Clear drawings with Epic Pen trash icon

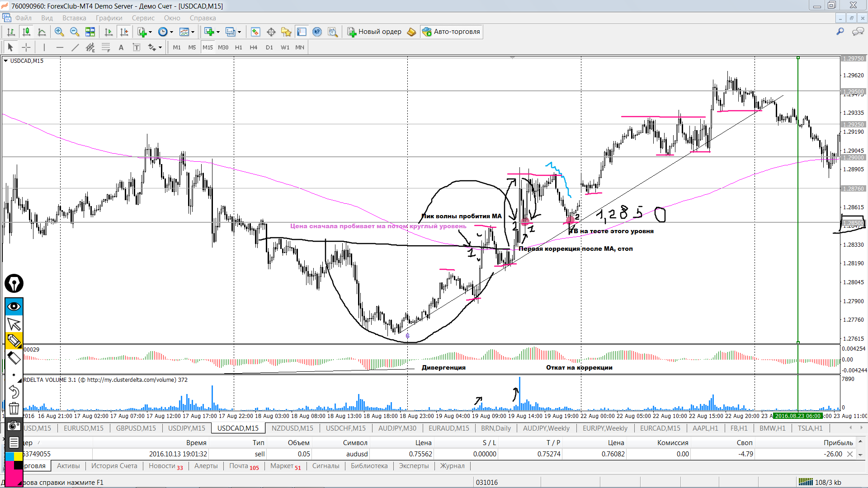tap(14, 408)
